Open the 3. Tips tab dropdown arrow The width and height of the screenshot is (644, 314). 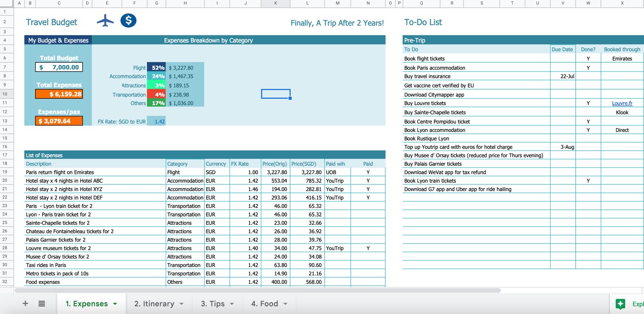[232, 304]
